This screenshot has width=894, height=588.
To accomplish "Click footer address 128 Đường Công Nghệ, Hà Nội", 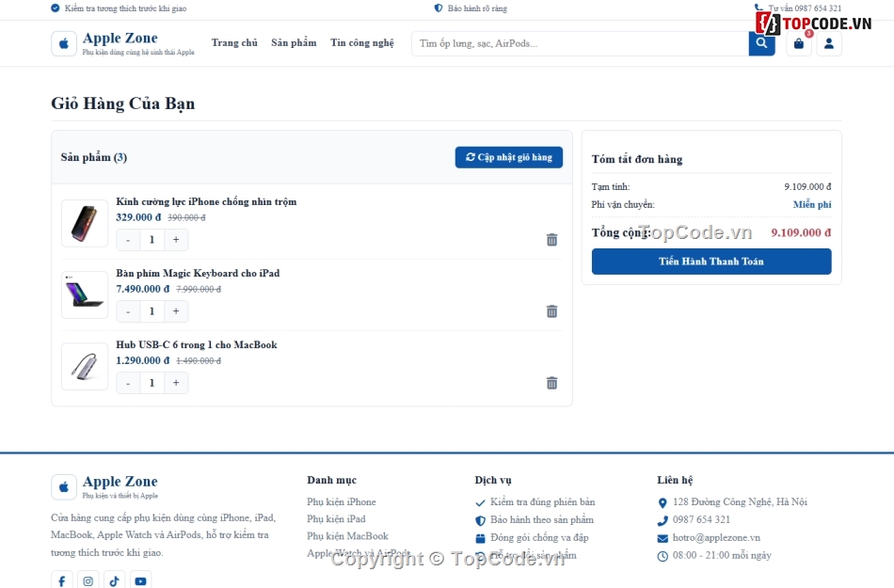I will (740, 502).
